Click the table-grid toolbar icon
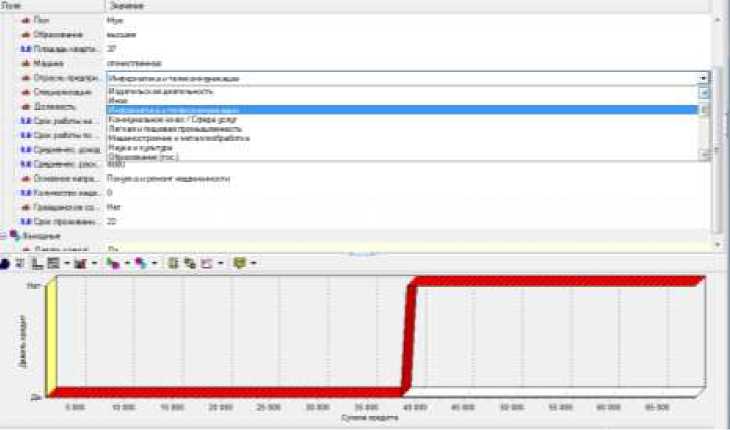Image resolution: width=730 pixels, height=430 pixels. point(54,263)
